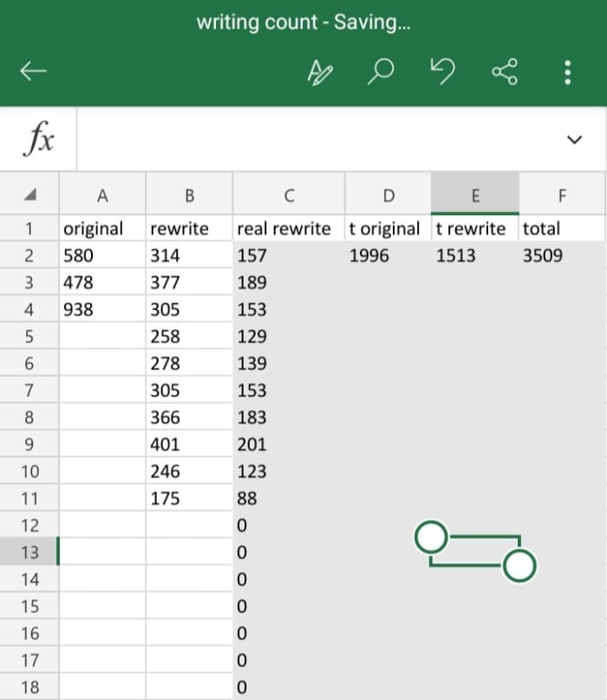Select the 'real rewrite' header cell
This screenshot has width=607, height=700.
(x=289, y=229)
